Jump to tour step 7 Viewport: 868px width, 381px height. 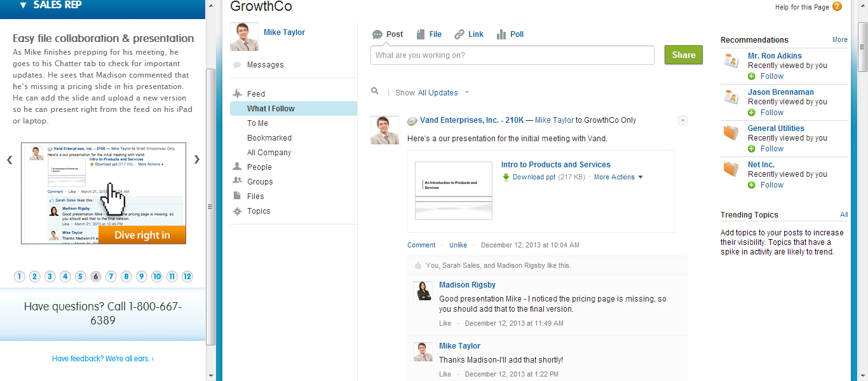111,277
